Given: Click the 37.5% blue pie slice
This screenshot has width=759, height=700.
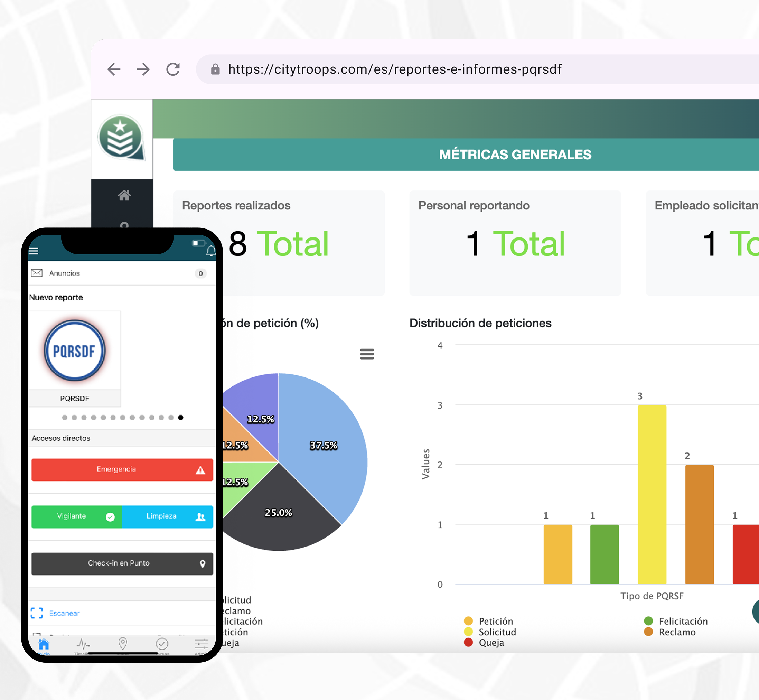Looking at the screenshot, I should (324, 445).
